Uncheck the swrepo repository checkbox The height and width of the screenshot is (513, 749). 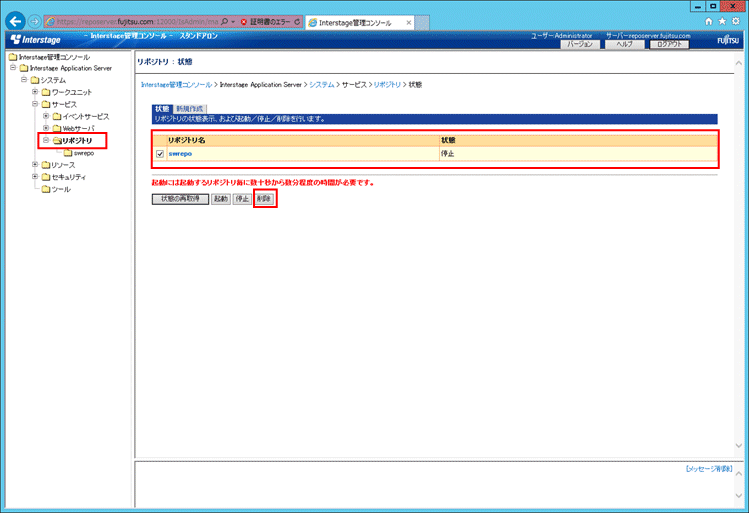coord(160,154)
